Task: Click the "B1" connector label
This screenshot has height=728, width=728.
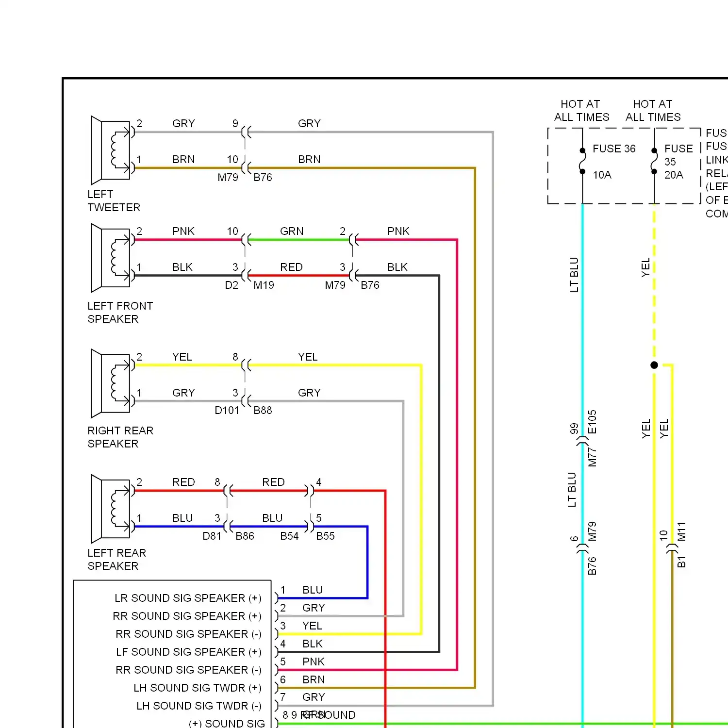Action: tap(682, 562)
